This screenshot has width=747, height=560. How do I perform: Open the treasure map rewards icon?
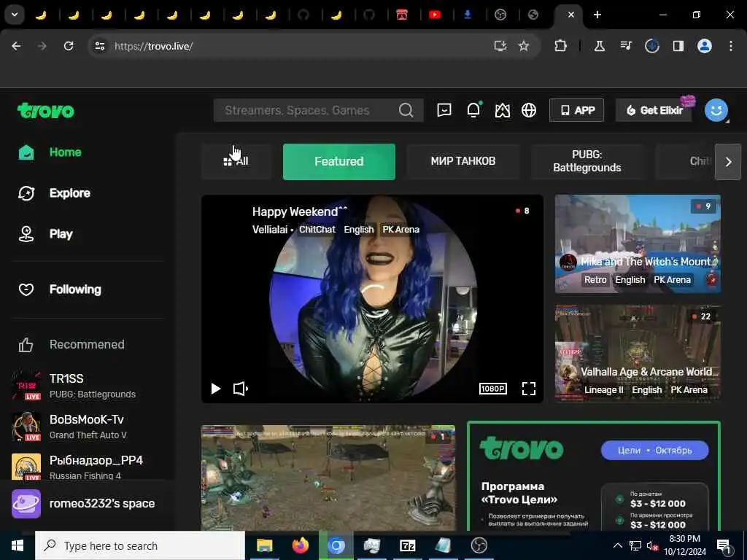coord(502,111)
